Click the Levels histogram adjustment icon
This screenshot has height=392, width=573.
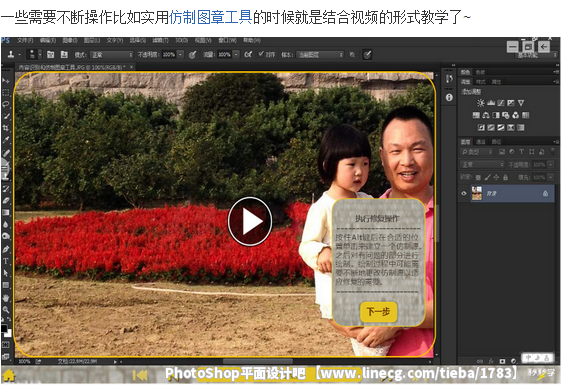coord(491,103)
